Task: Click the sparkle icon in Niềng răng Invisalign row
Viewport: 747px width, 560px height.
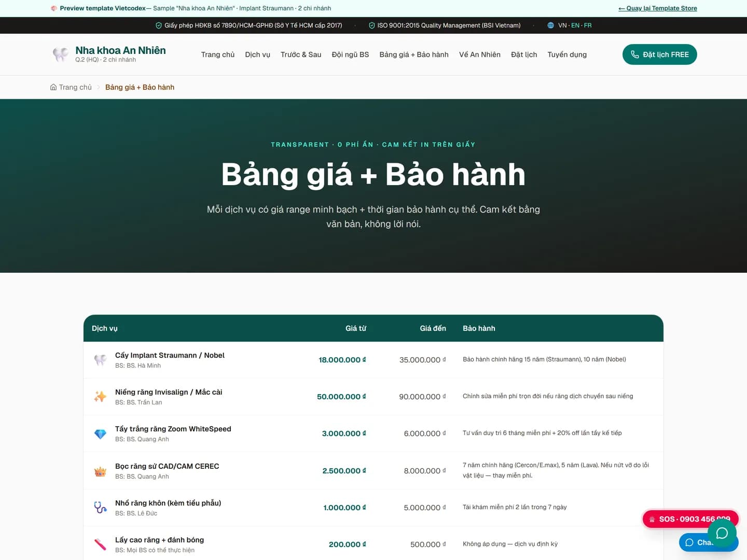Action: pos(101,397)
